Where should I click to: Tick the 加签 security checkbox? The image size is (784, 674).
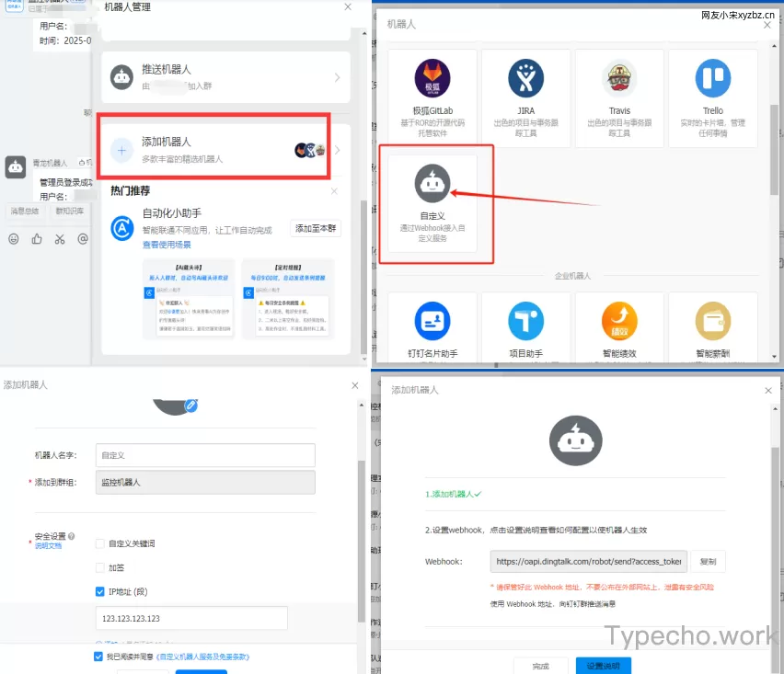point(100,567)
